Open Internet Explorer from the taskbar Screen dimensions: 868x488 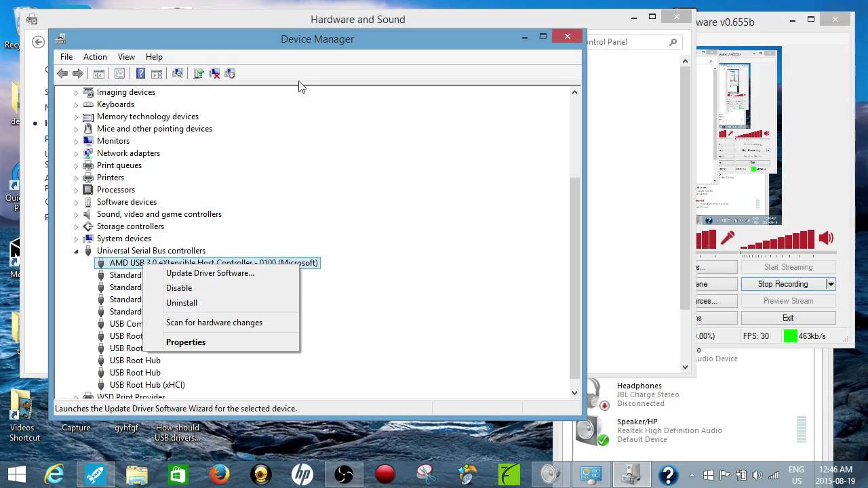[54, 474]
